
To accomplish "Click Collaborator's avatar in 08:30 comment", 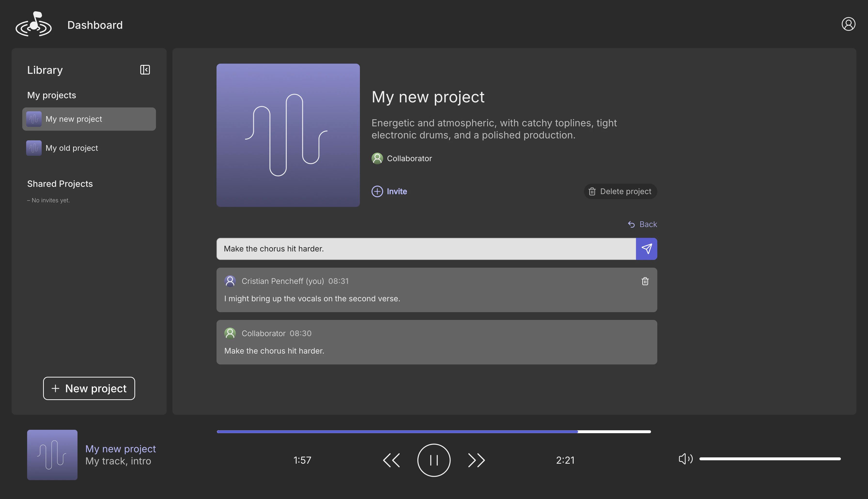I will click(230, 333).
